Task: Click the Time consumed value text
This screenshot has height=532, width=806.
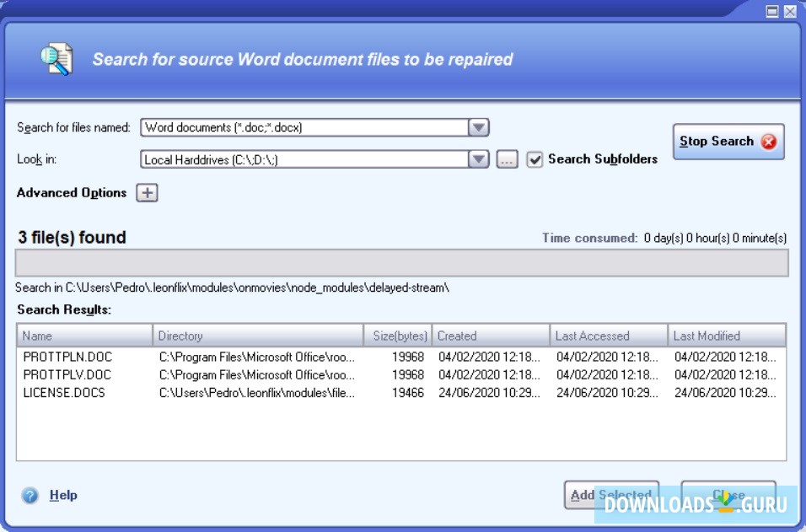Action: coord(715,238)
